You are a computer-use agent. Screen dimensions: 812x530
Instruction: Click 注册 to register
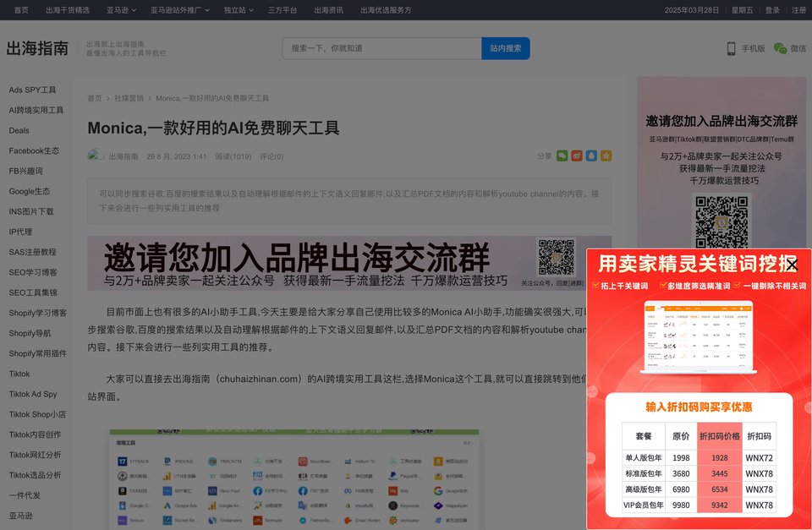pyautogui.click(x=798, y=10)
